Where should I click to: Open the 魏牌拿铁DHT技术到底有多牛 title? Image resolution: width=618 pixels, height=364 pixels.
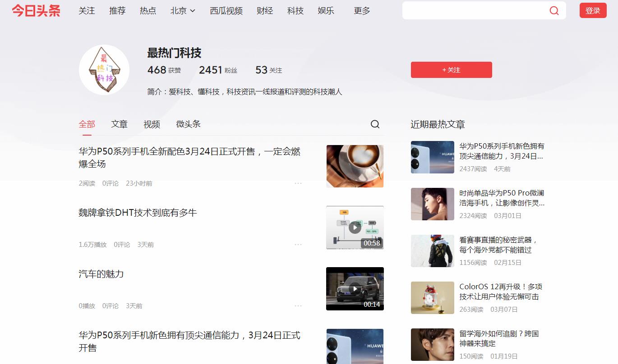point(138,213)
